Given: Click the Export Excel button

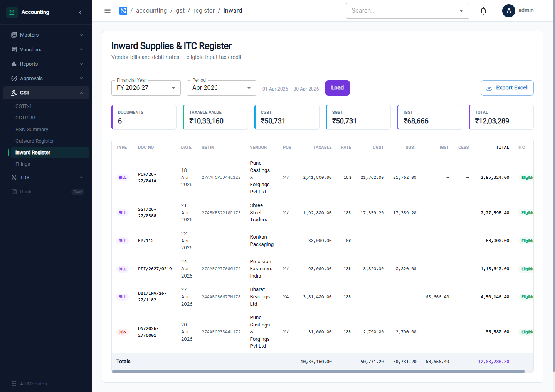Looking at the screenshot, I should pos(507,88).
